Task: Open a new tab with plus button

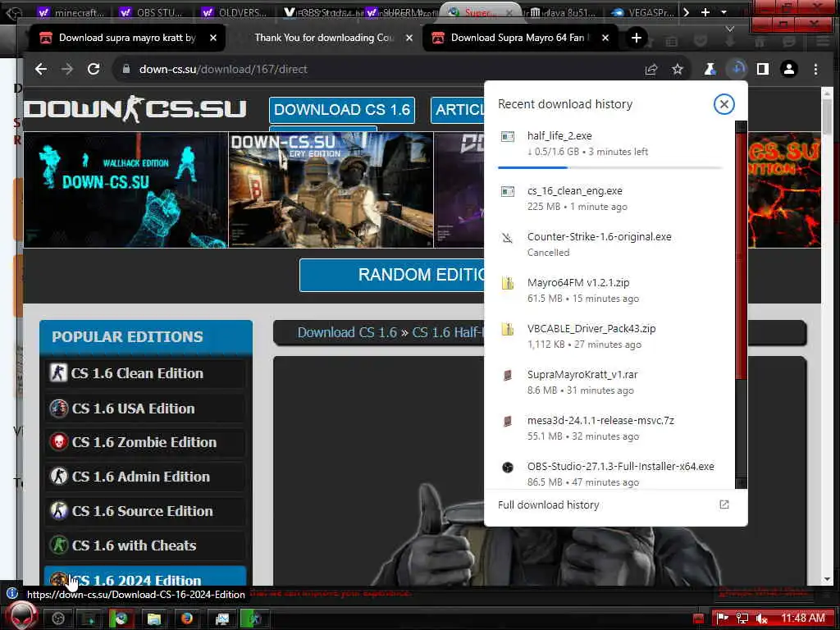Action: coord(637,38)
